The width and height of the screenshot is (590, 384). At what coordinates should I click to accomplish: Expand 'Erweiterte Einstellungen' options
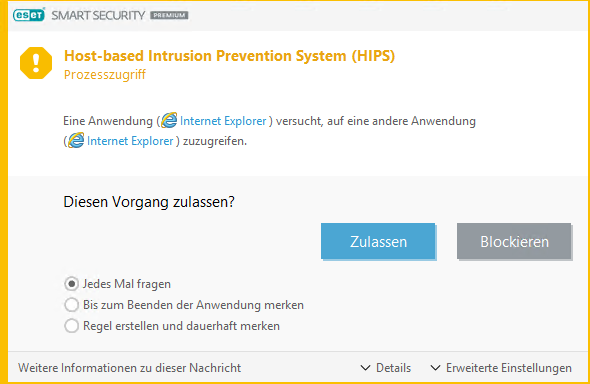(x=501, y=368)
